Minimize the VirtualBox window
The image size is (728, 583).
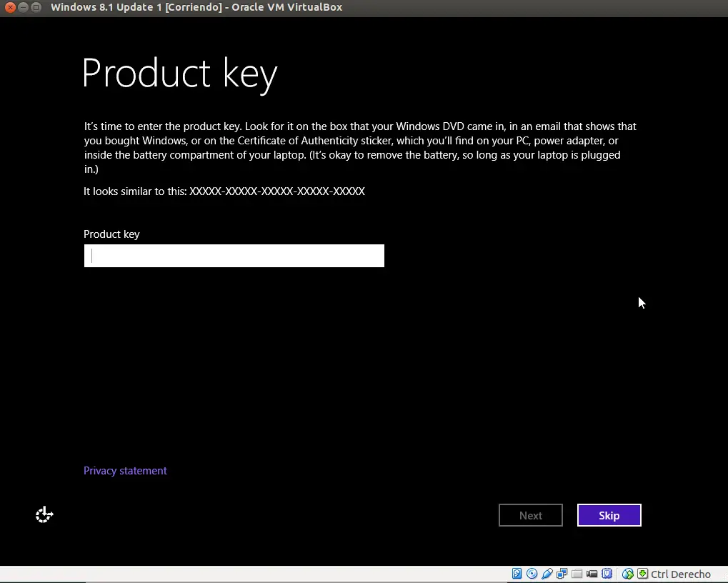(x=23, y=7)
